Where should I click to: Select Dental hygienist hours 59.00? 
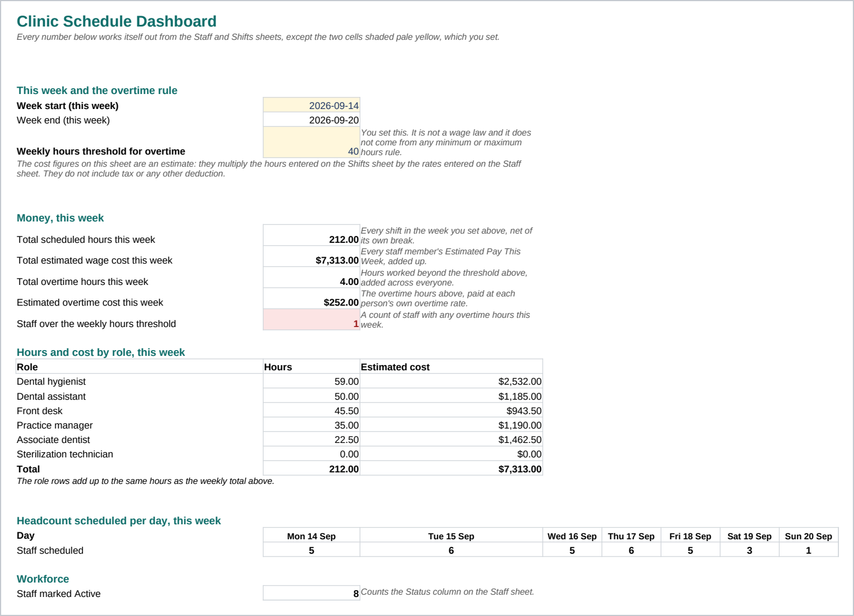[x=311, y=381]
